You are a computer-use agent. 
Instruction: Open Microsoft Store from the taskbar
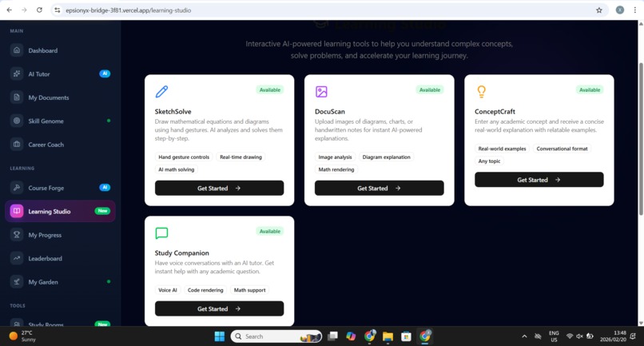(406, 336)
